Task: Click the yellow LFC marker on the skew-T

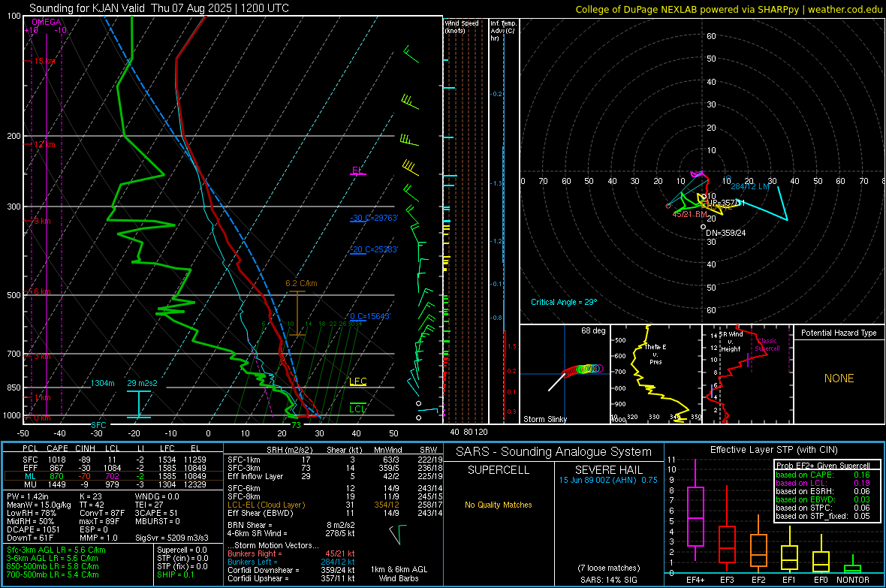Action: pos(357,381)
